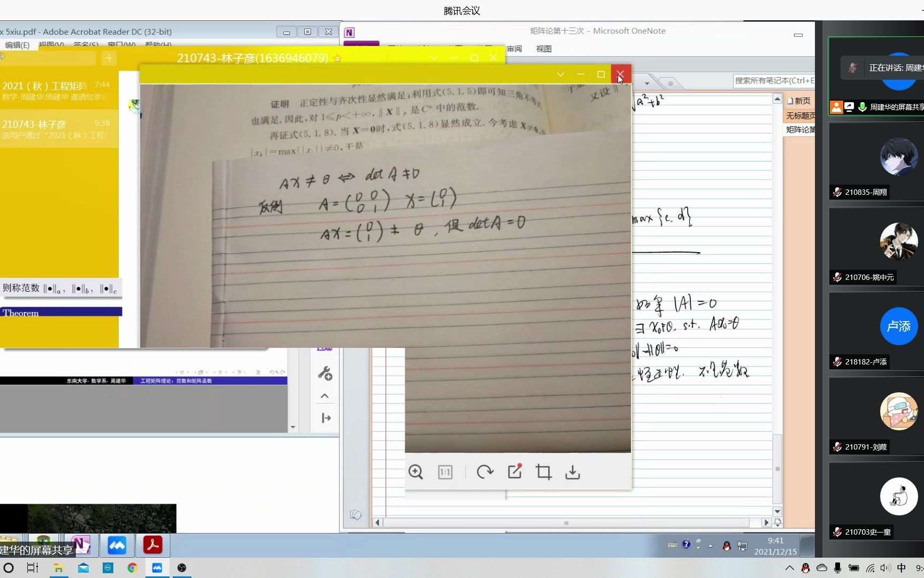924x578 pixels.
Task: Click 周建华的屏幕共享 speaker label
Action: pyautogui.click(x=896, y=107)
